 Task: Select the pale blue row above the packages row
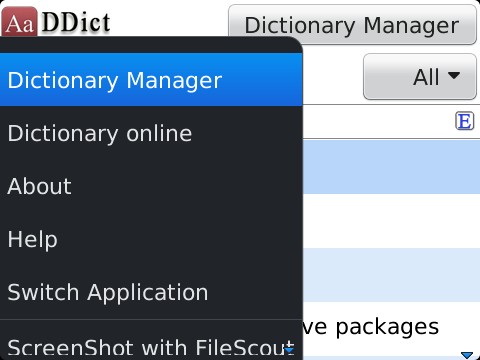[391, 275]
